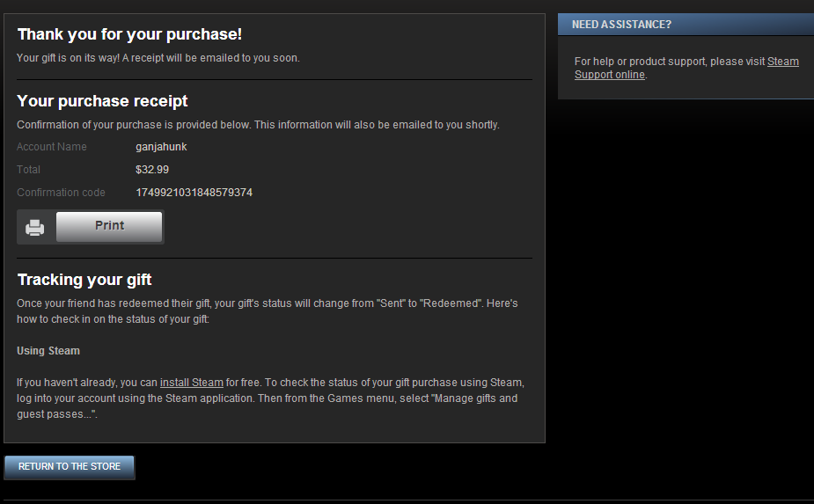Click the Thank you for your purchase heading

129,34
